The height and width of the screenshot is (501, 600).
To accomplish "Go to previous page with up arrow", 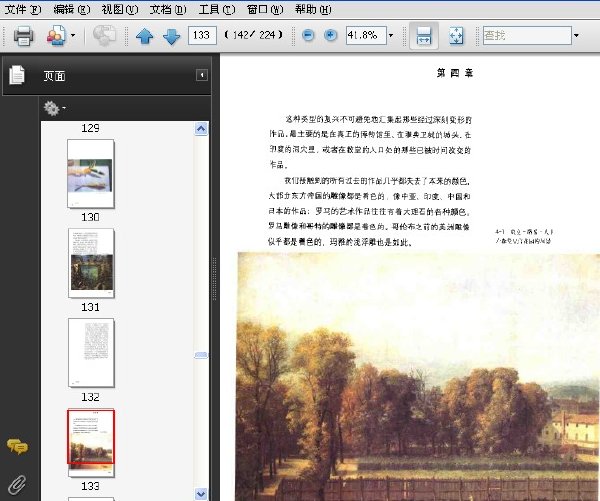I will 145,36.
